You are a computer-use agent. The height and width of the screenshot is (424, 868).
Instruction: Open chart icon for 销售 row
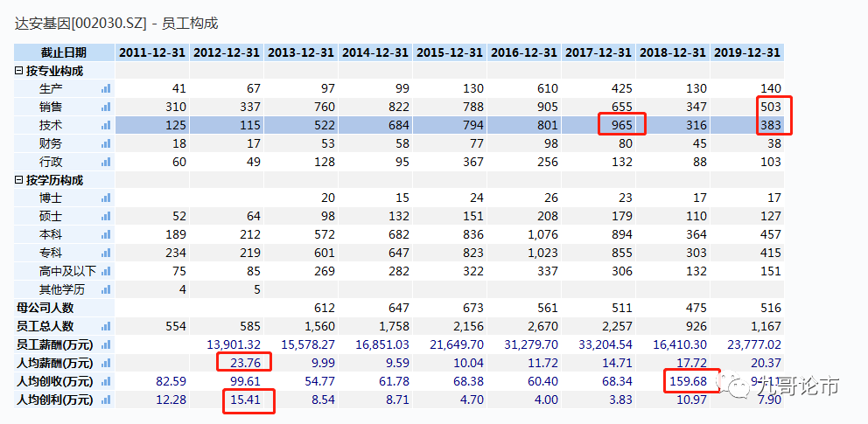106,107
